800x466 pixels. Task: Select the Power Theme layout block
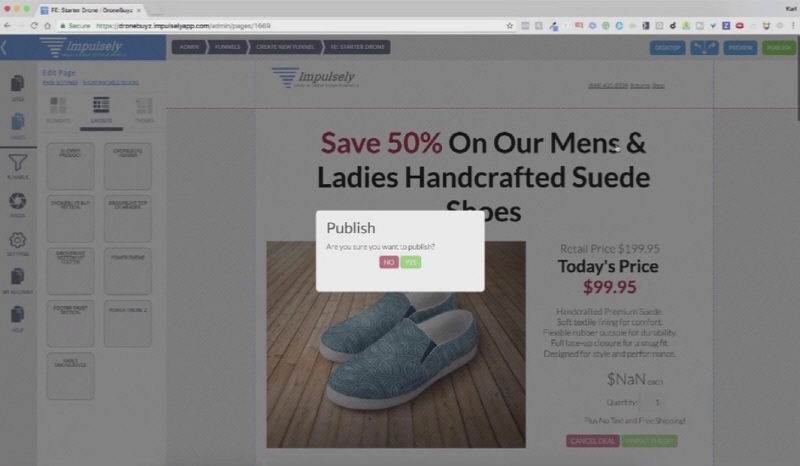(x=128, y=271)
